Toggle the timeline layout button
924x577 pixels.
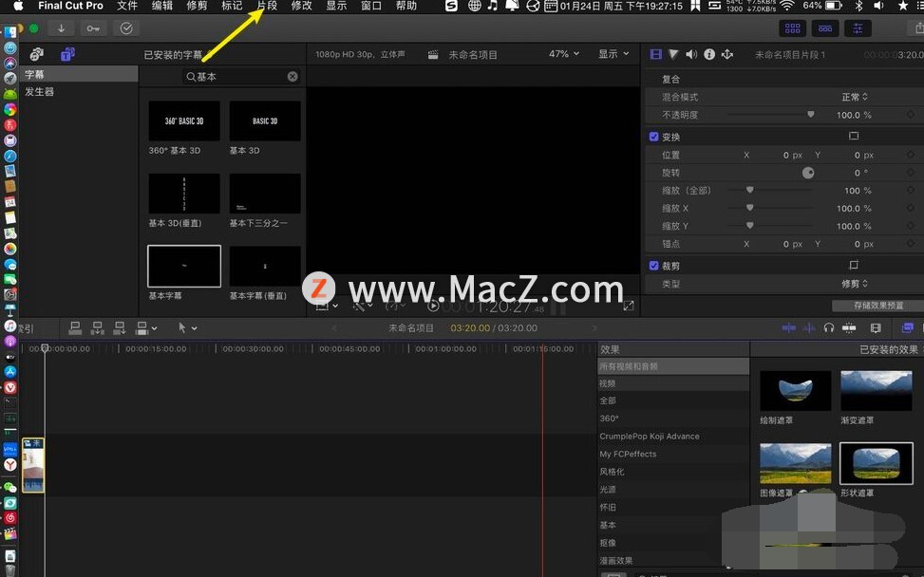pyautogui.click(x=825, y=28)
